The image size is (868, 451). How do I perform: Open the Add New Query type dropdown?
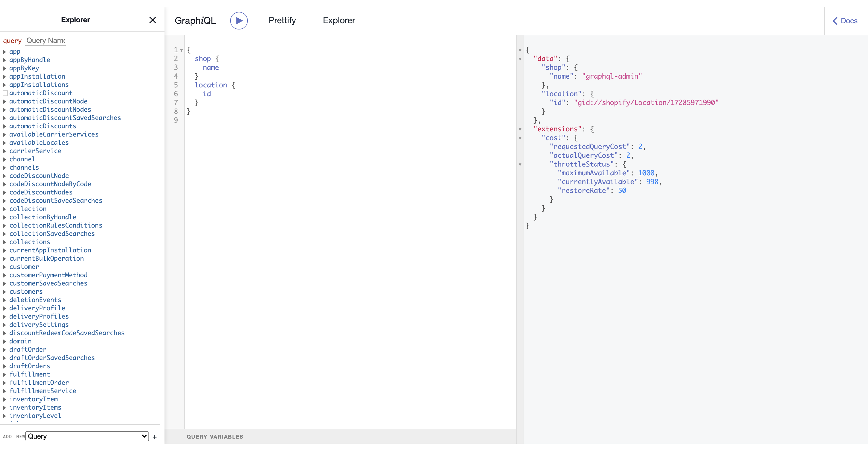(87, 436)
